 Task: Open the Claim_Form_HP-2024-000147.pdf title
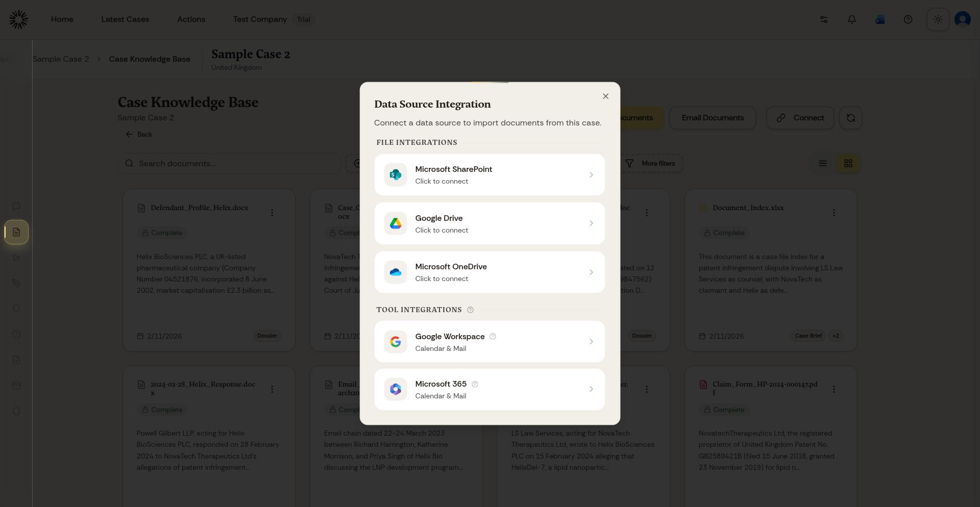click(765, 388)
